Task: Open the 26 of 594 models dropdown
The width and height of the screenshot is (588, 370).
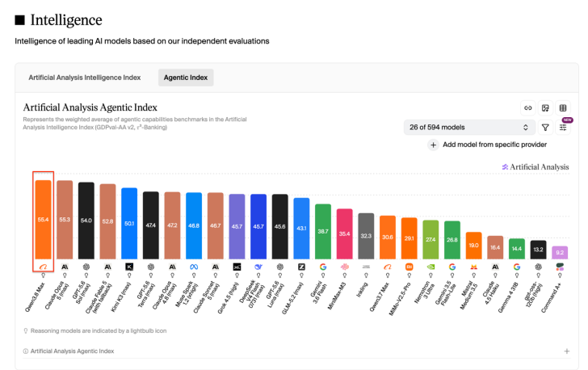Action: tap(469, 128)
